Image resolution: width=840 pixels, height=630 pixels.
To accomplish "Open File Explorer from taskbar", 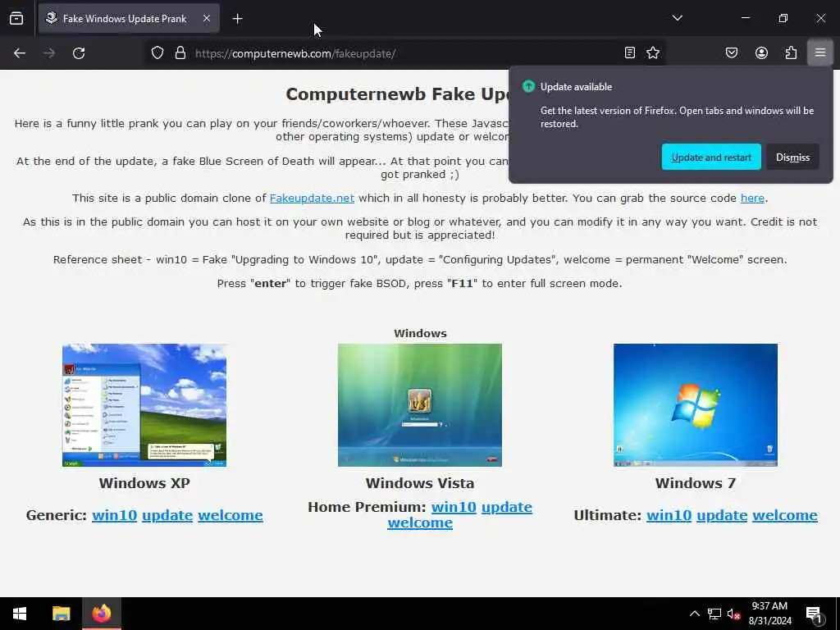I will [x=61, y=614].
